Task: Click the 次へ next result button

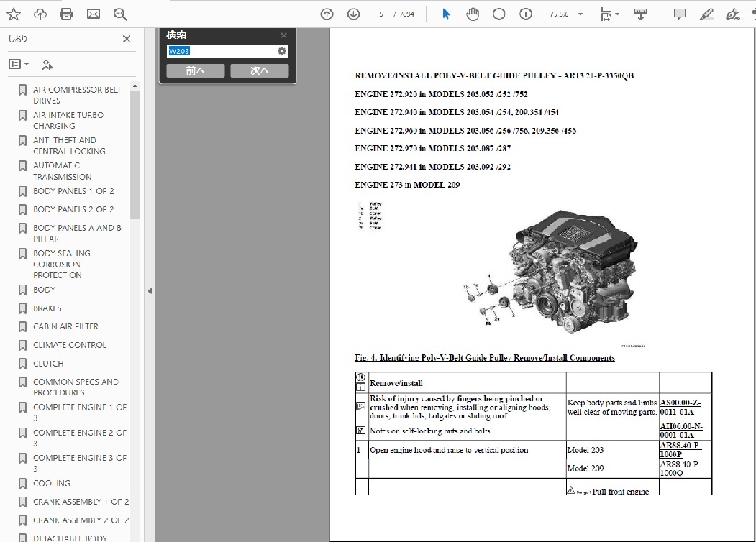Action: point(260,70)
